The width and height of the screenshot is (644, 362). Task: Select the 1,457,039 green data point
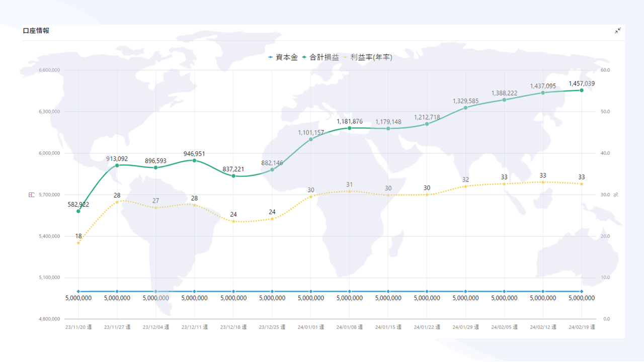click(x=582, y=90)
